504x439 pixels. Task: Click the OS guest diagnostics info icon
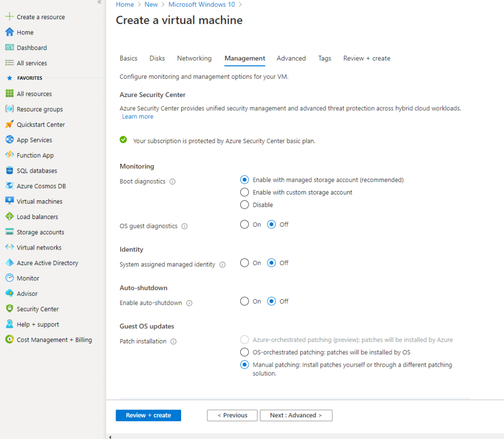[185, 226]
